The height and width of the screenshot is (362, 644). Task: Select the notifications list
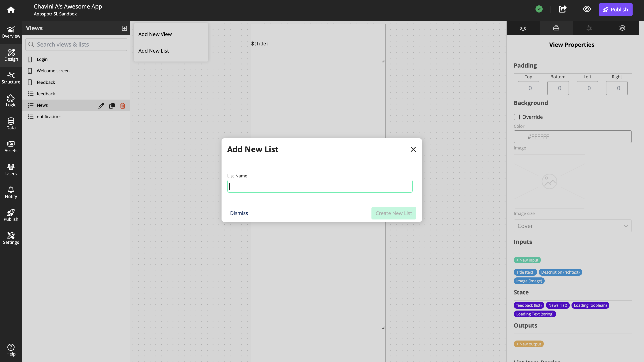coord(76,117)
